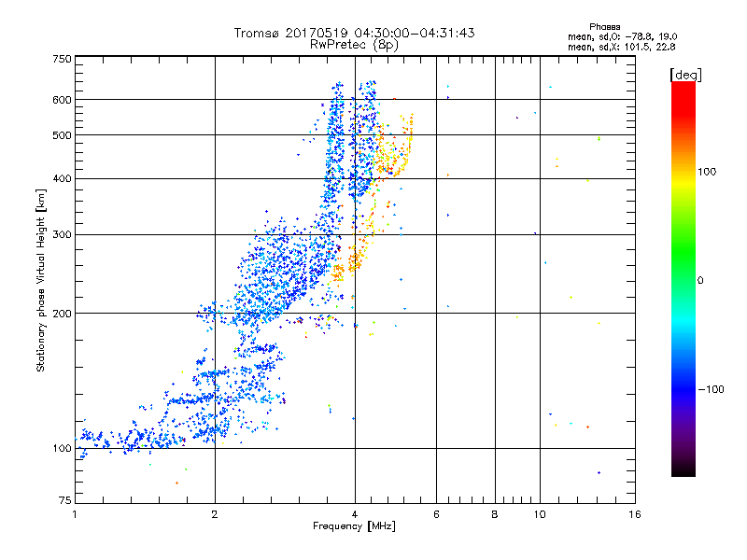Click the x-axis tick label '6'
Screen dimensions: 747x560
(x=436, y=514)
